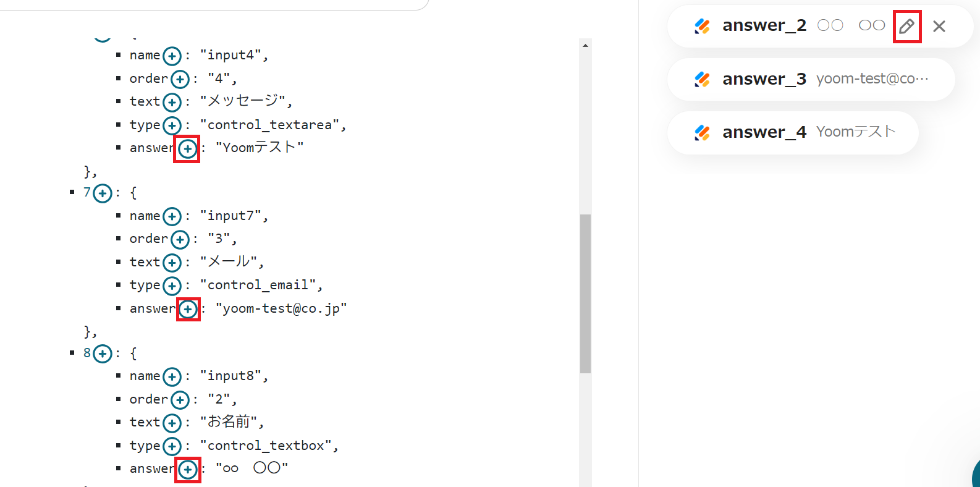Viewport: 980px width, 487px height.
Task: Click the scrollbar up arrow
Action: point(585,45)
